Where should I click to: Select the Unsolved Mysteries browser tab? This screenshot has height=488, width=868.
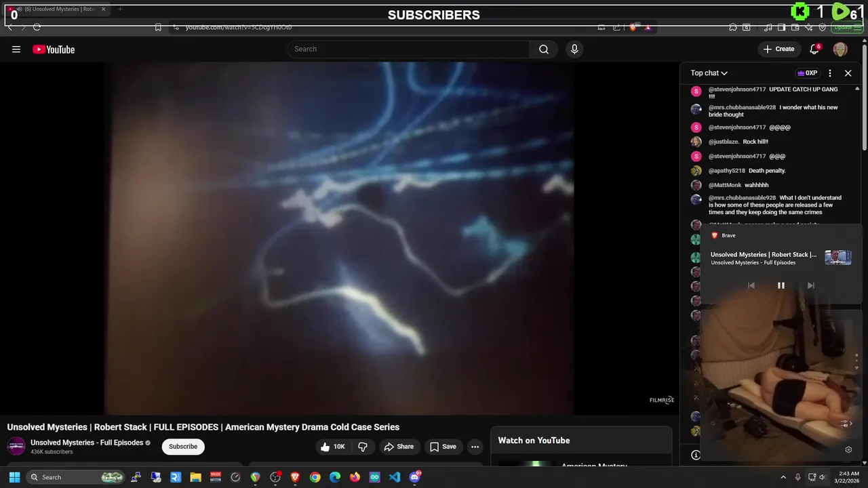[x=58, y=9]
